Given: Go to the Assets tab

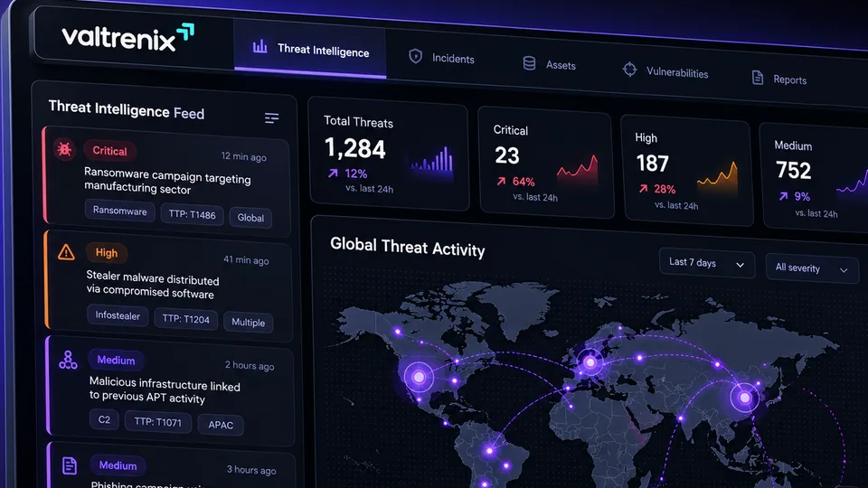Looking at the screenshot, I should click(549, 64).
